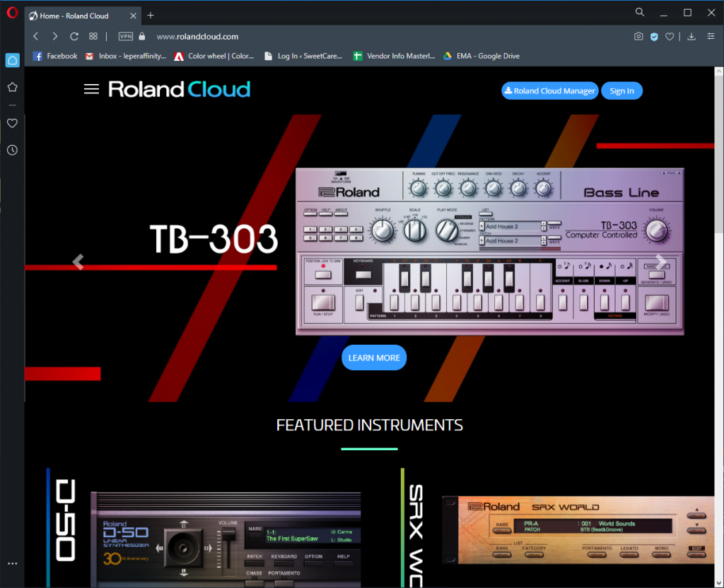Click the snapshot camera icon in the address bar
The width and height of the screenshot is (724, 588).
638,36
